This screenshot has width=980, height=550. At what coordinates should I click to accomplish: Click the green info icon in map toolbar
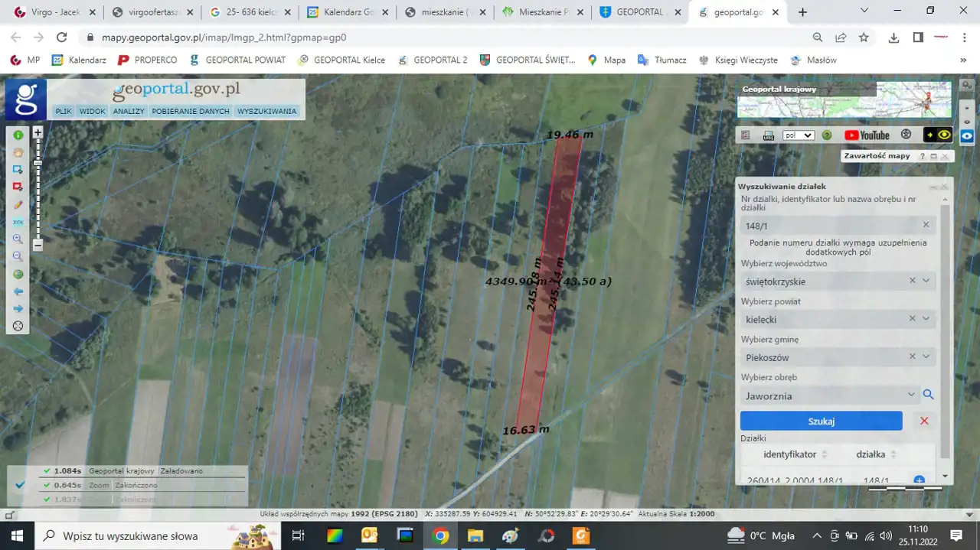(x=18, y=135)
